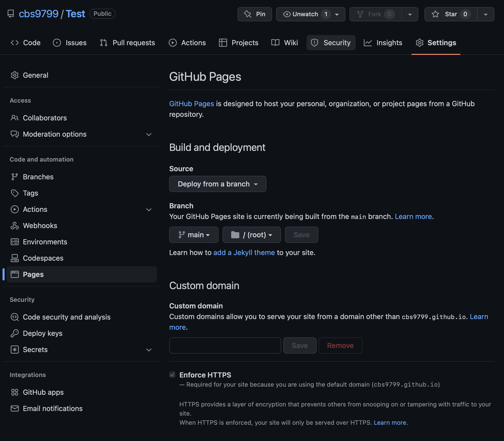Click the Codespaces icon in sidebar
Image resolution: width=504 pixels, height=441 pixels.
14,258
